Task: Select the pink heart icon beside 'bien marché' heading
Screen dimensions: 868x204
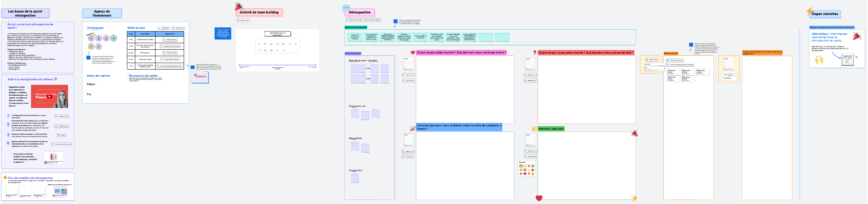Action: point(413,53)
